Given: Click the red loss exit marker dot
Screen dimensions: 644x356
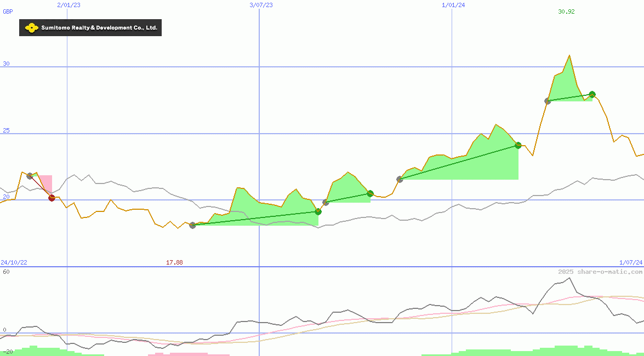Looking at the screenshot, I should pos(52,198).
